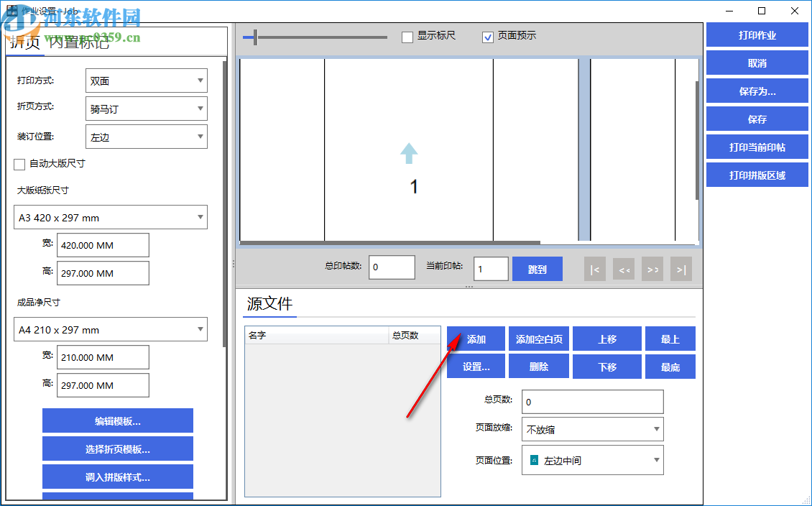
Task: Switch to the 内置标记 tab
Action: tap(79, 42)
